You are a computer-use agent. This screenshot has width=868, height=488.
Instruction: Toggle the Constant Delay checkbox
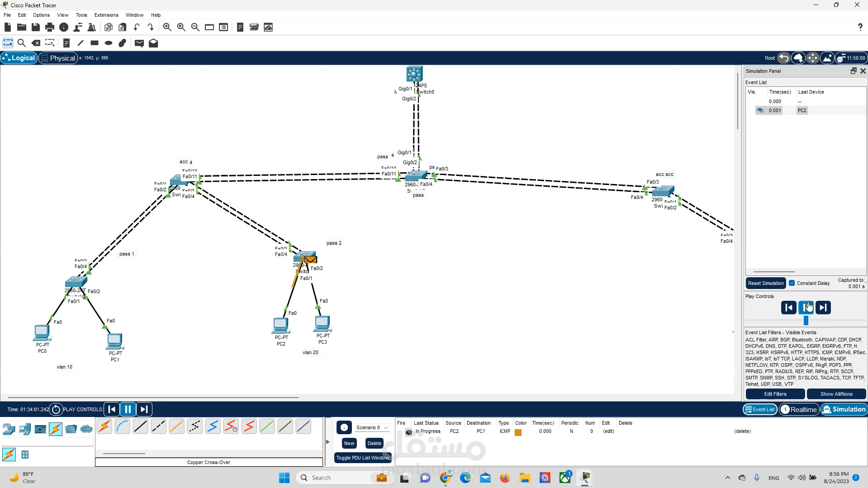point(792,283)
